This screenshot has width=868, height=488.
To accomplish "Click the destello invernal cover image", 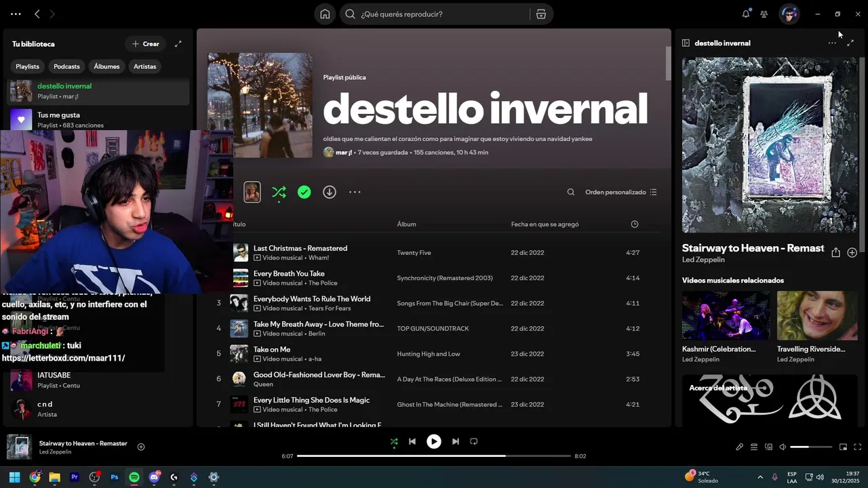I will pos(260,105).
